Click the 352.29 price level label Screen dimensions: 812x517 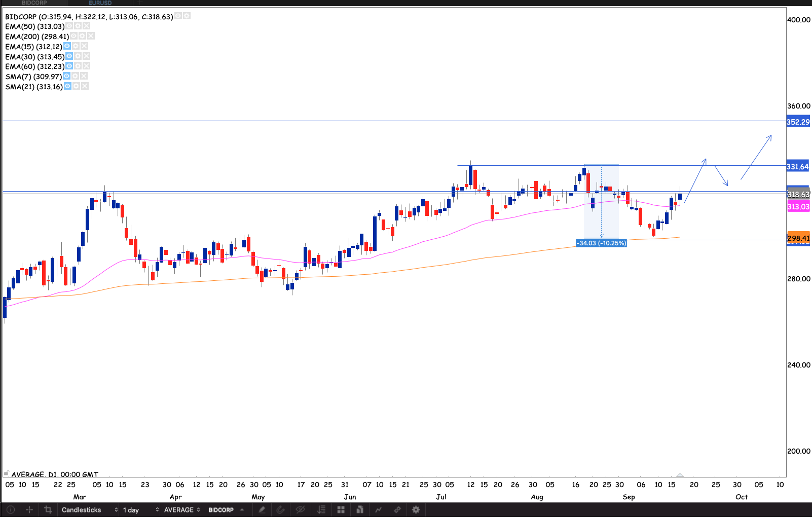pyautogui.click(x=798, y=122)
